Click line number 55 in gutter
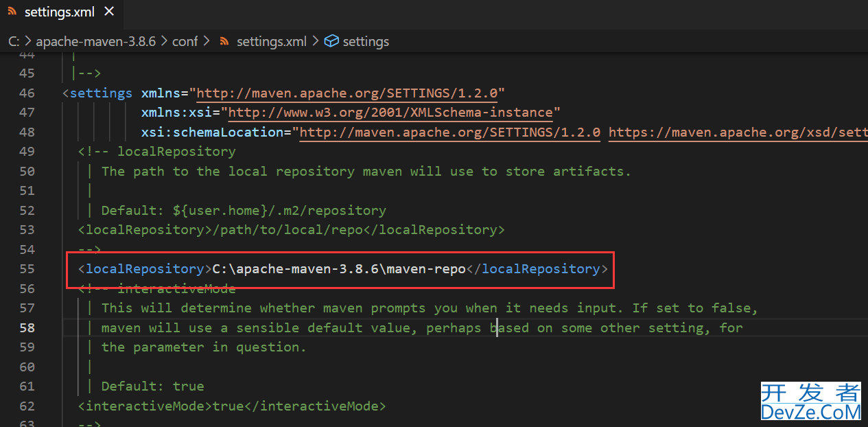 (27, 268)
